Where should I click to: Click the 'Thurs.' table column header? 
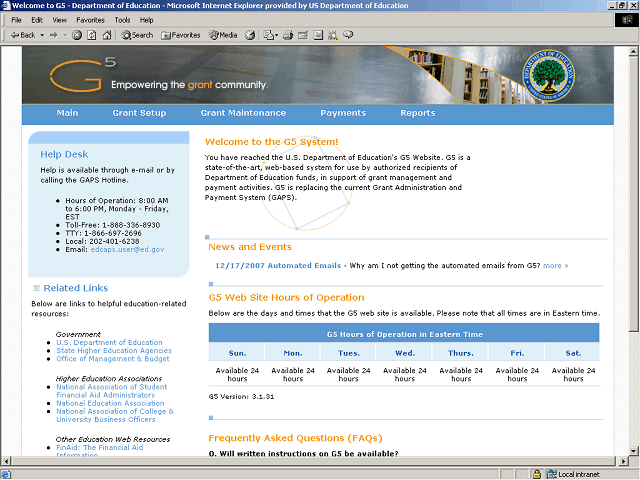click(x=461, y=353)
